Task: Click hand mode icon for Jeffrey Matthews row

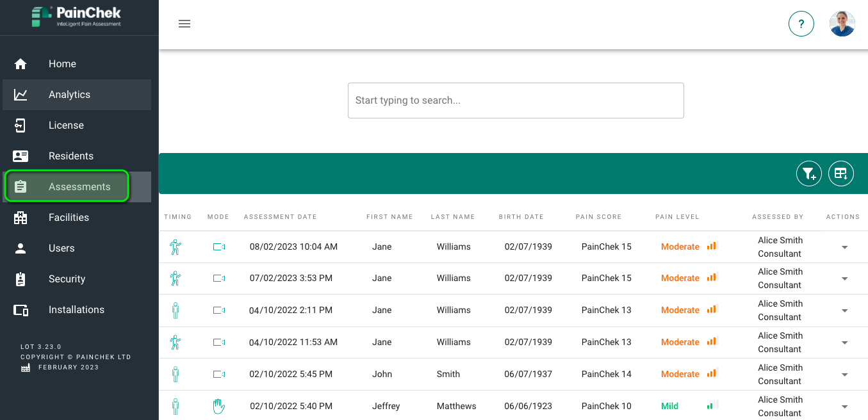Action: [x=219, y=406]
